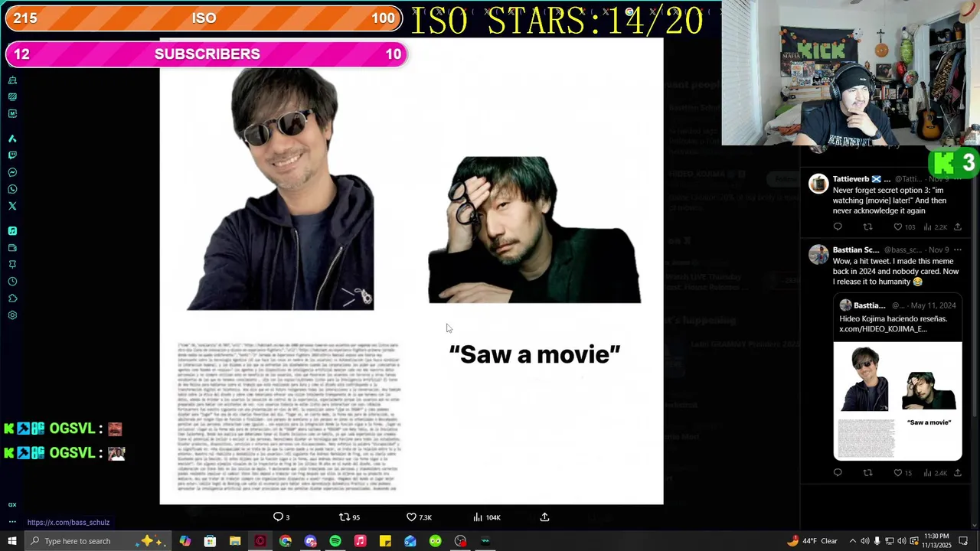This screenshot has height=551, width=980.
Task: Click the Windows taskbar search box
Action: tap(98, 541)
